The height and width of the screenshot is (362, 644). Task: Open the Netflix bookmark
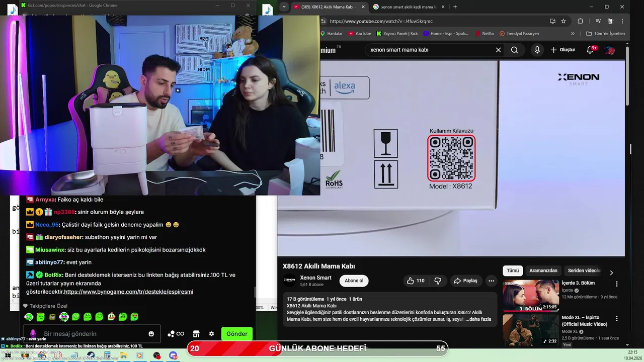485,34
